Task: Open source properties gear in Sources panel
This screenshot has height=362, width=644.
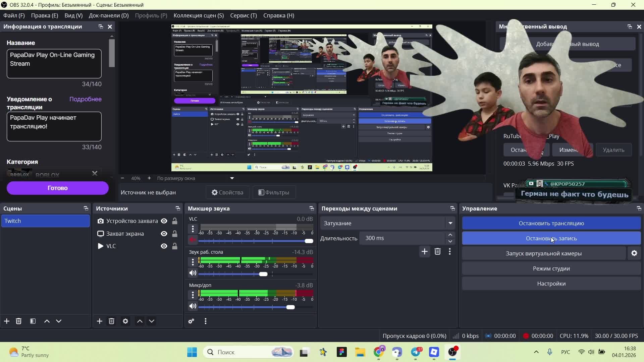Action: (125, 321)
